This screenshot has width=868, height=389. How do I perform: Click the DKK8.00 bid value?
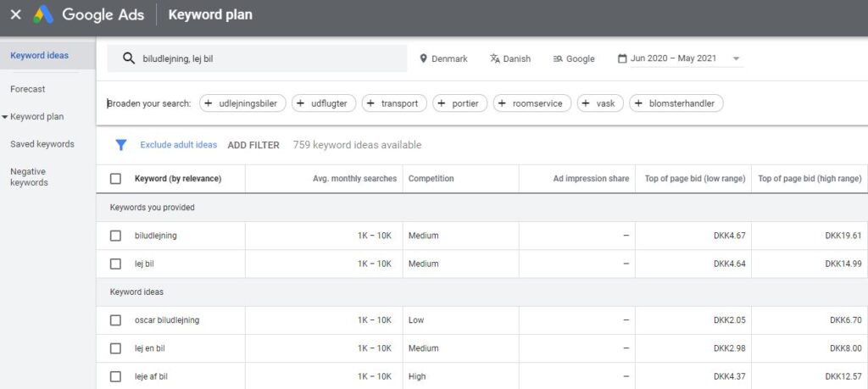pos(845,348)
